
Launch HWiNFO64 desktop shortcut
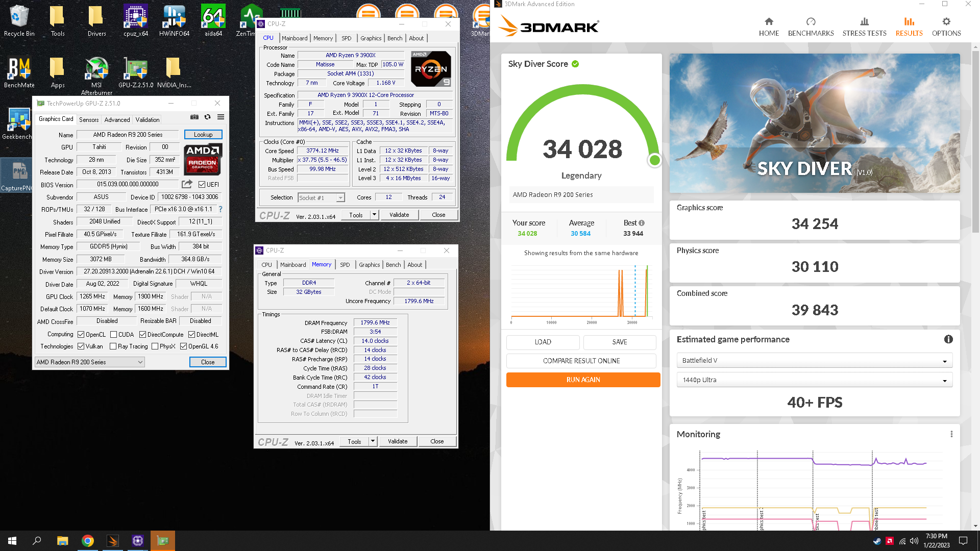coord(174,20)
